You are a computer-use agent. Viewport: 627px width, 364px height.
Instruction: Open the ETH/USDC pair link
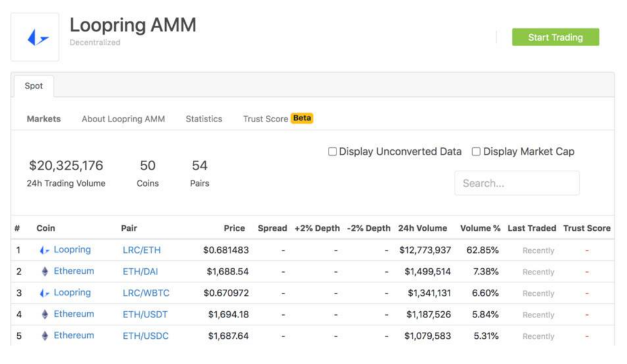(x=146, y=336)
